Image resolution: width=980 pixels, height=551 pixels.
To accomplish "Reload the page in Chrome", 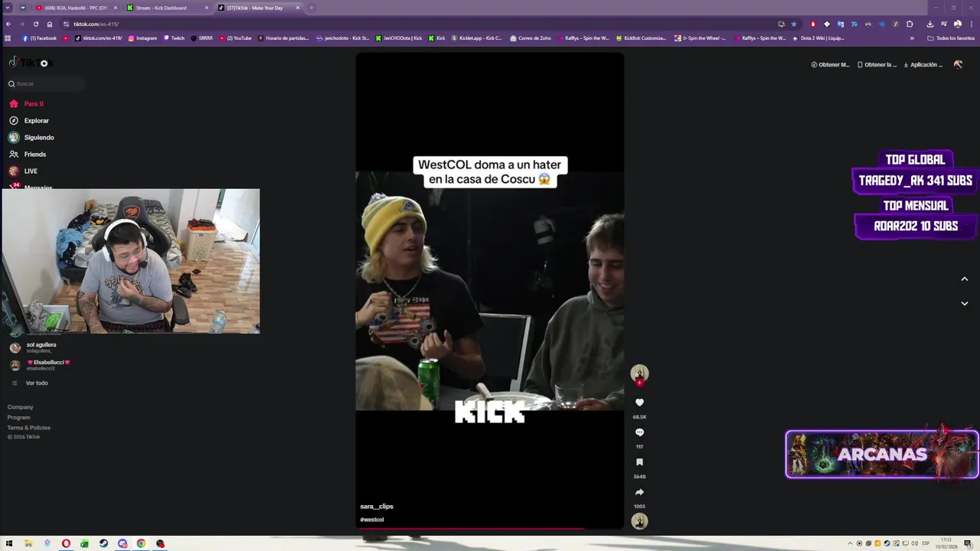I will point(35,24).
